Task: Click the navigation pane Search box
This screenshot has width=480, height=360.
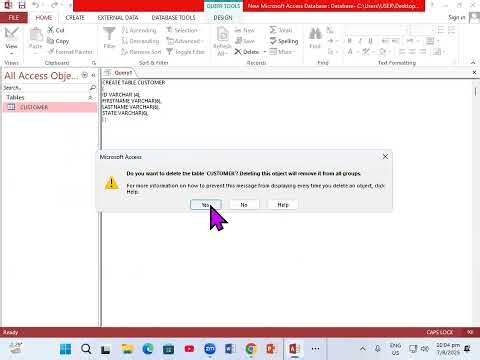Action: pos(46,88)
